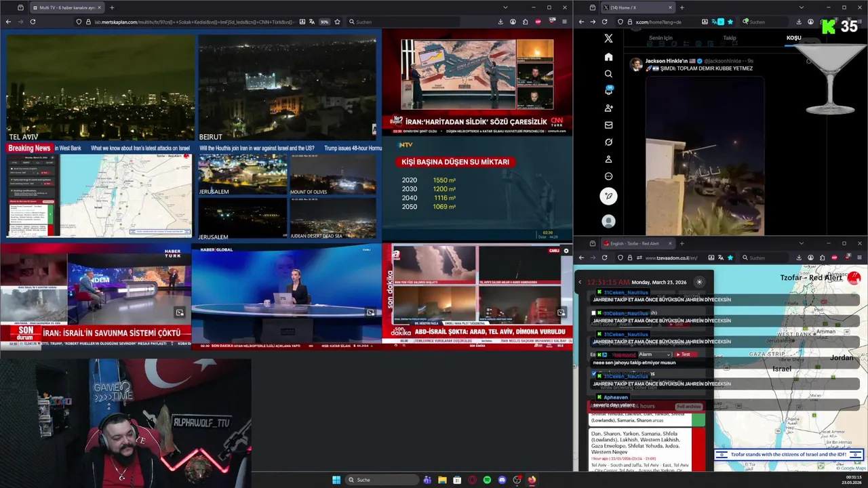Switch to Senin için tab on X
The height and width of the screenshot is (488, 868).
(660, 38)
